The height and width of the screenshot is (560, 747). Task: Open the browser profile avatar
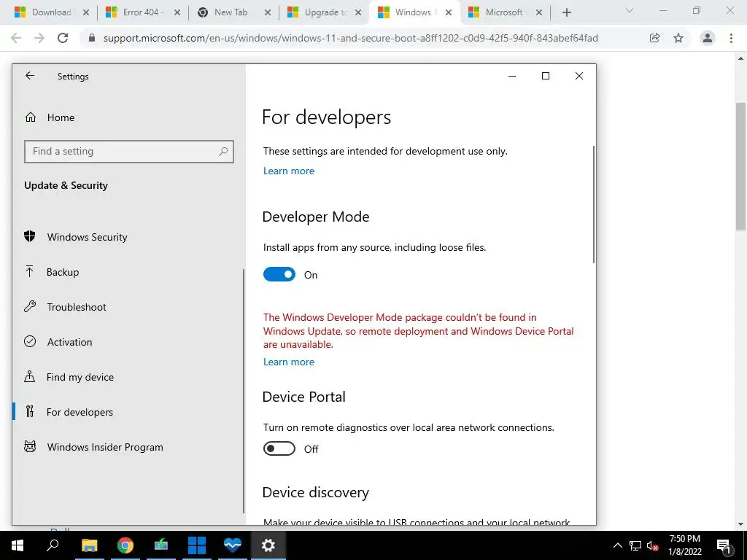pos(708,38)
